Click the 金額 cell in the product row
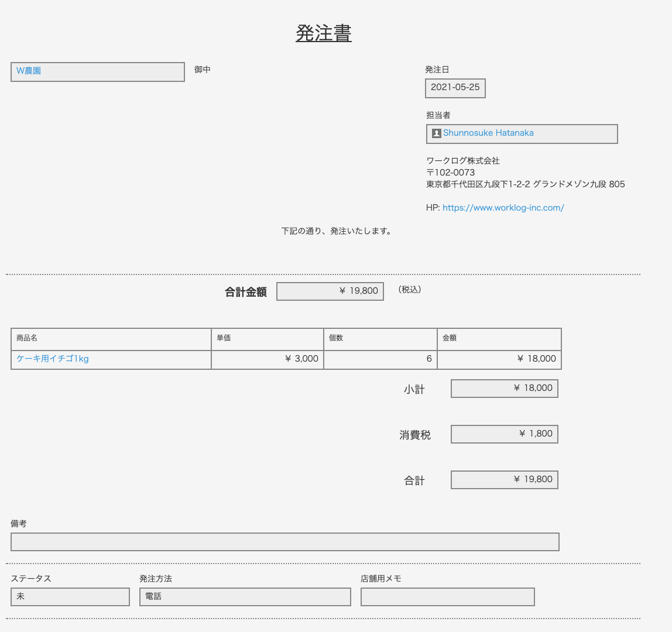This screenshot has height=632, width=672. click(x=499, y=359)
